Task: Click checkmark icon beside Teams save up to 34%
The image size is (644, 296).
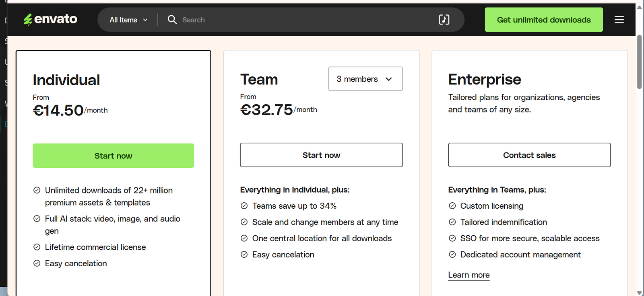Action: pos(244,206)
